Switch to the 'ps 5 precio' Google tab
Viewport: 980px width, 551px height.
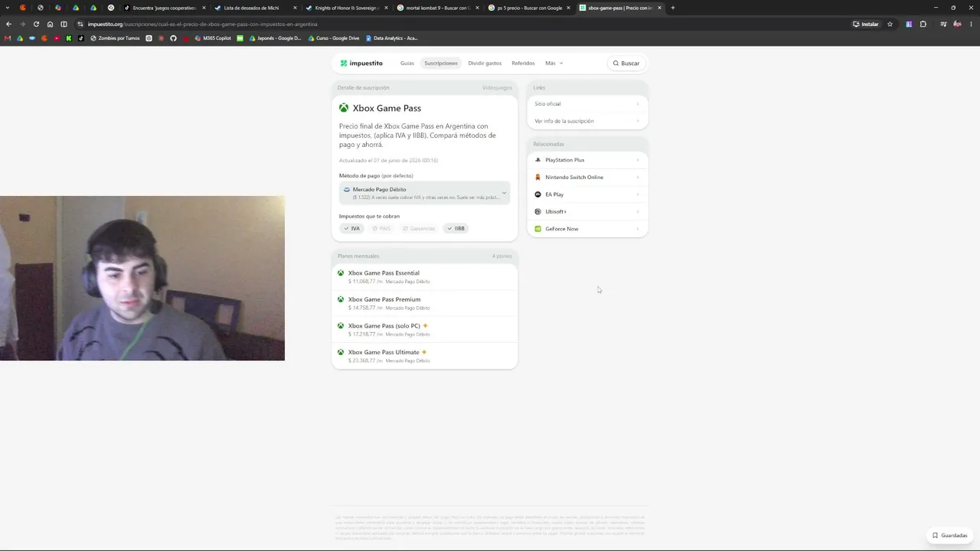coord(529,8)
